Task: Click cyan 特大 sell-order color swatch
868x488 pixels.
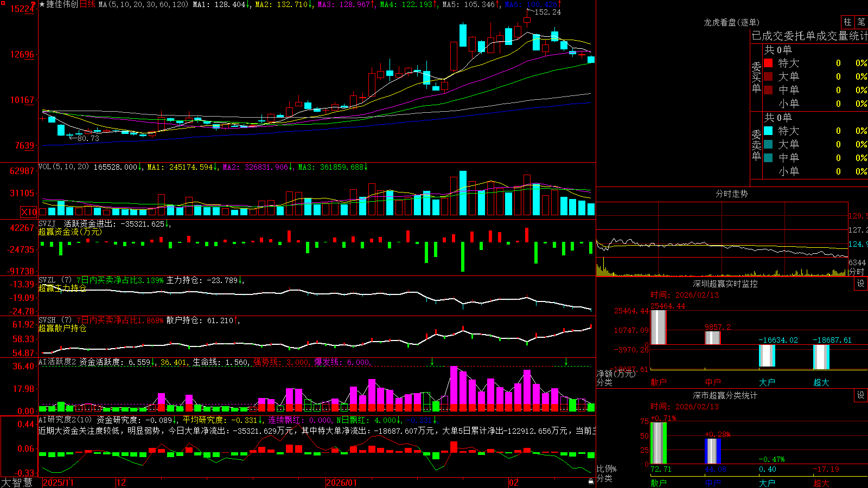Action: 768,131
